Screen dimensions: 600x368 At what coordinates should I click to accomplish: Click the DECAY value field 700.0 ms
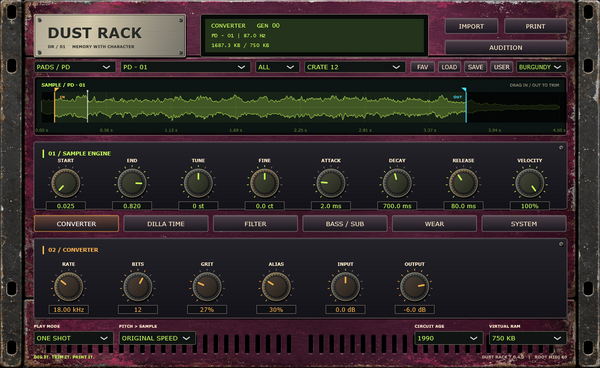click(397, 206)
